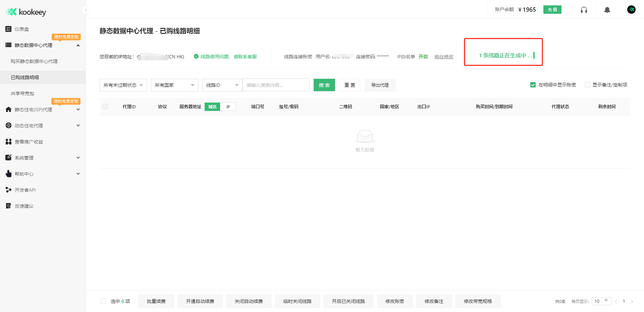This screenshot has width=644, height=312.
Task: Enable 显示备注/定制项 option
Action: (x=588, y=85)
